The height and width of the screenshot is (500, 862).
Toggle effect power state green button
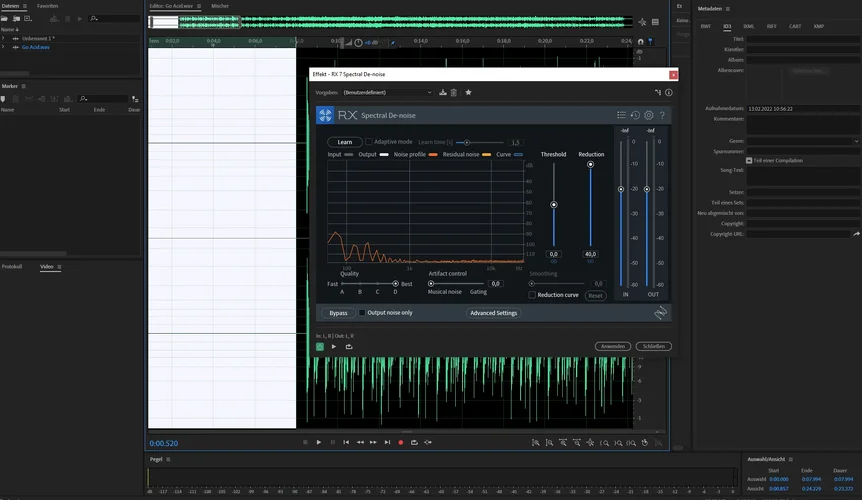(x=320, y=346)
